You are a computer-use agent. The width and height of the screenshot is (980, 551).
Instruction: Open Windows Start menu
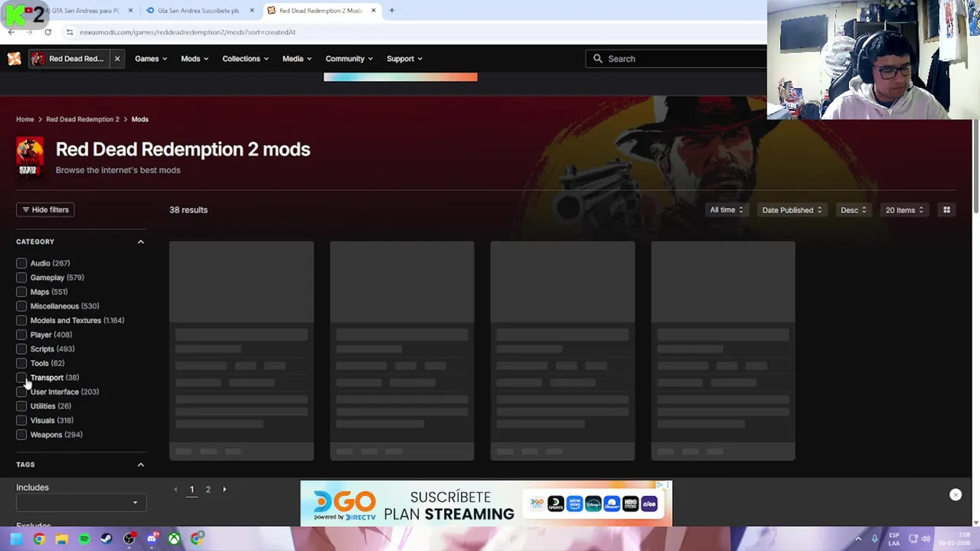click(15, 540)
